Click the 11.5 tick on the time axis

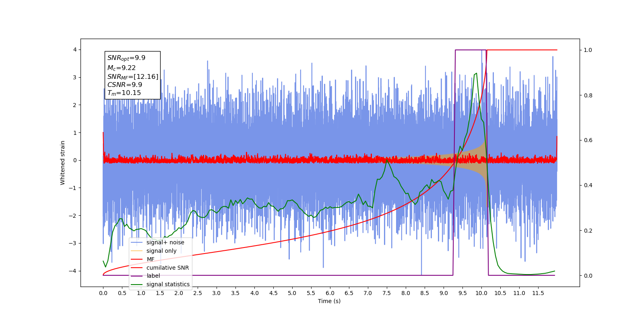pyautogui.click(x=538, y=293)
